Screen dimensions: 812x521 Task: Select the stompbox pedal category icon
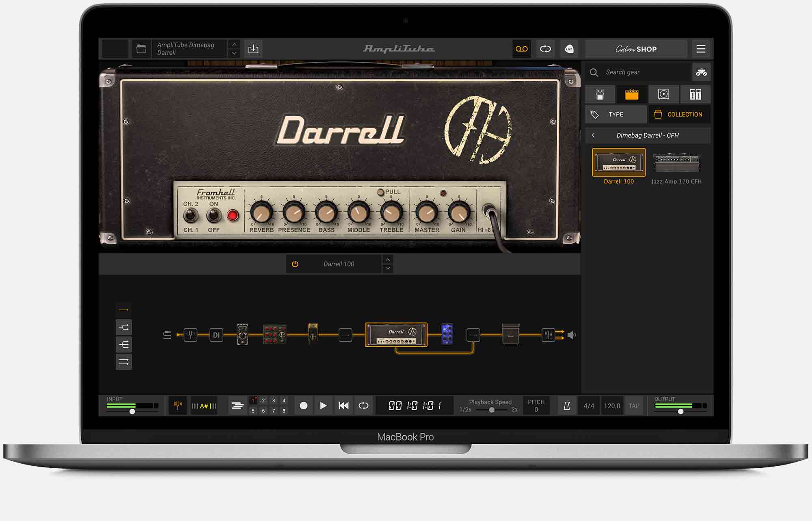tap(600, 94)
